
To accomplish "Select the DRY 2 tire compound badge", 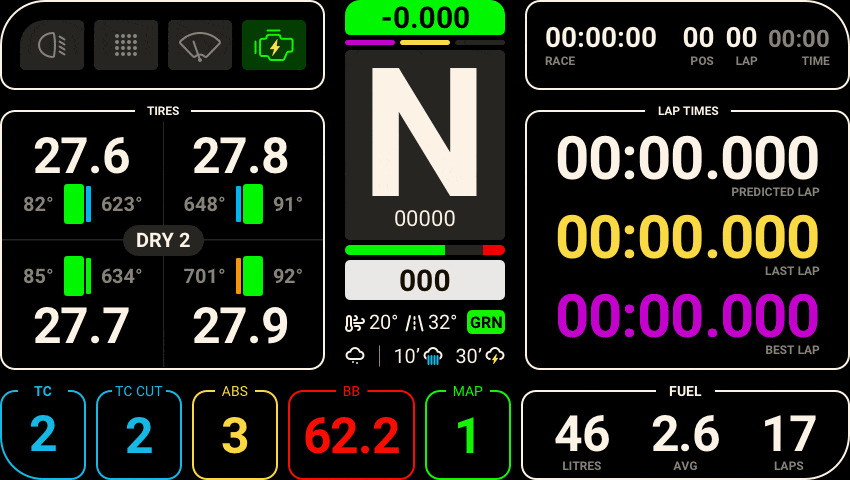I will click(163, 240).
